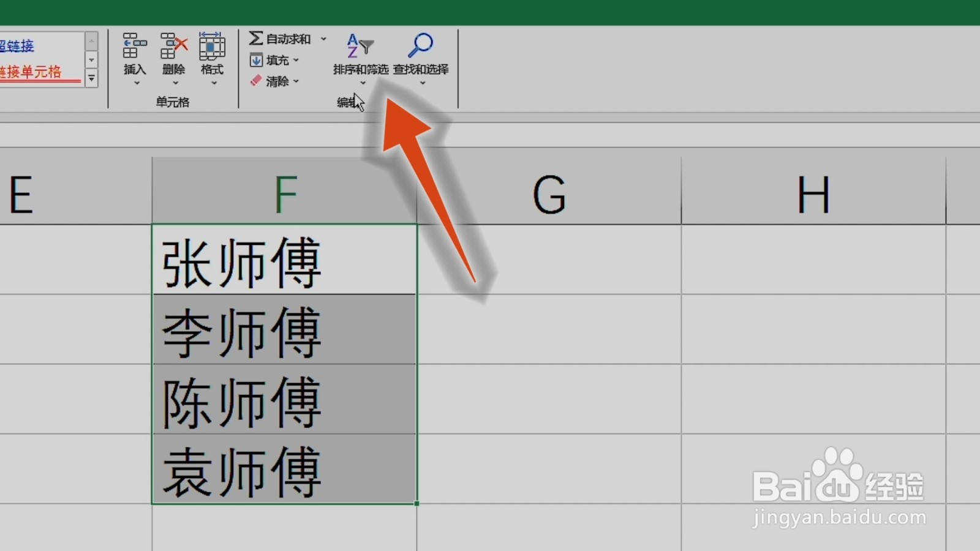Image resolution: width=980 pixels, height=551 pixels.
Task: Expand the cell styles gallery more button
Action: click(x=91, y=78)
